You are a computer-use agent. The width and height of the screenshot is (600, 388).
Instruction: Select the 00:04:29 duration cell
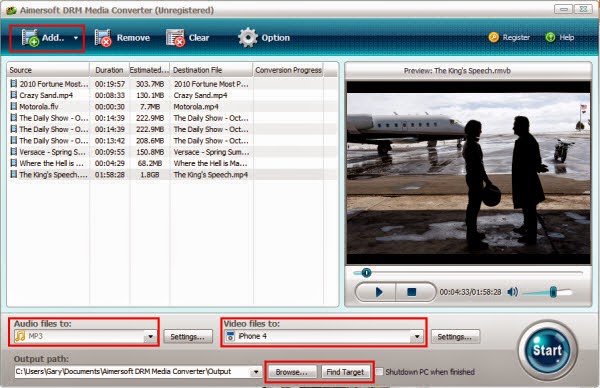[x=110, y=163]
